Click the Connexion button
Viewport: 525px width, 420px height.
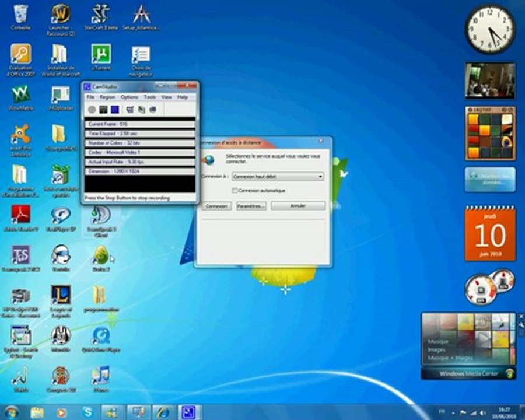[216, 206]
